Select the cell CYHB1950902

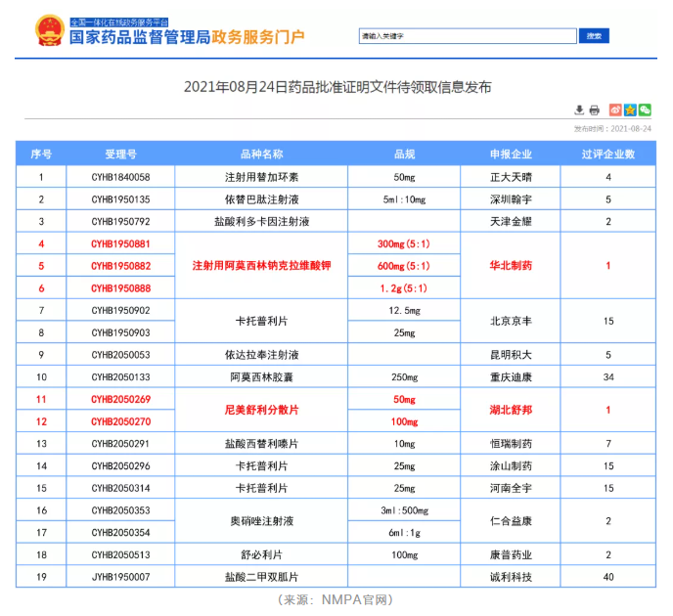pyautogui.click(x=120, y=310)
